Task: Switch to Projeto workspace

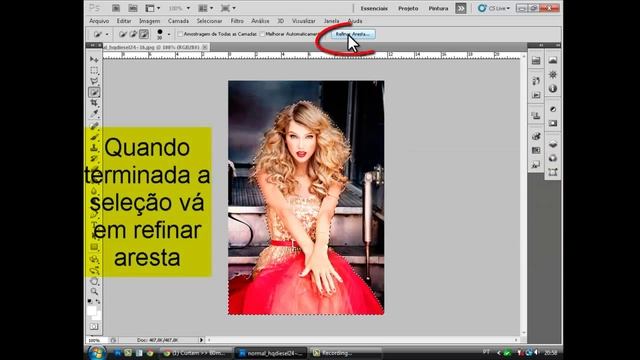Action: (x=408, y=8)
